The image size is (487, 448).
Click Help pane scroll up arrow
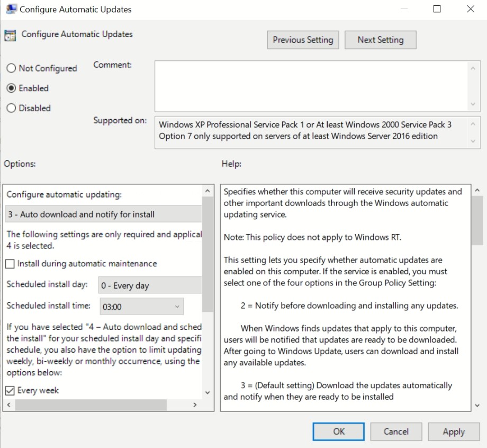coord(477,190)
